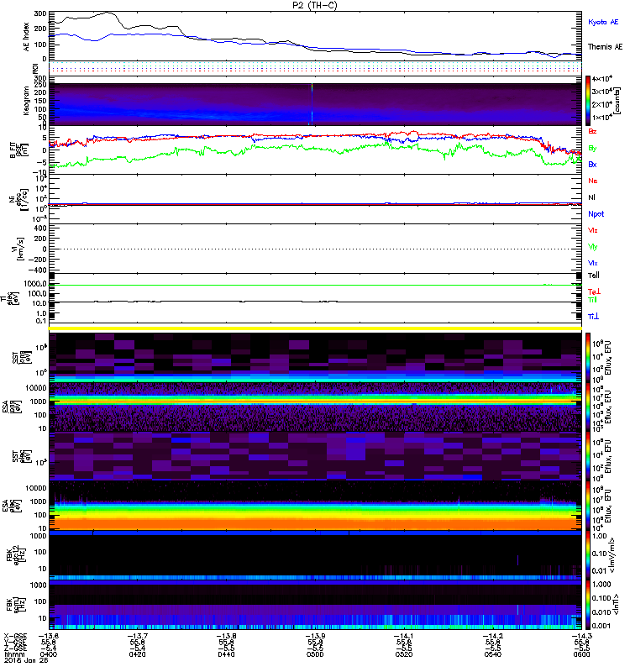The width and height of the screenshot is (630, 672).
Task: Click the 0440 time tick label
Action: pyautogui.click(x=226, y=654)
